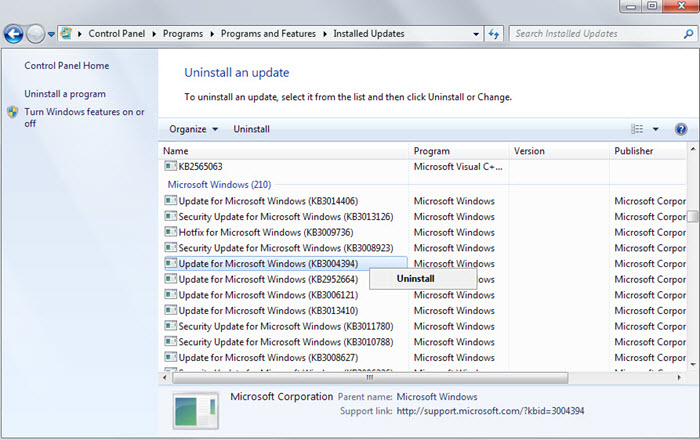The height and width of the screenshot is (440, 700).
Task: Select Hotfix for Microsoft Windows (KB3009736)
Action: [266, 232]
